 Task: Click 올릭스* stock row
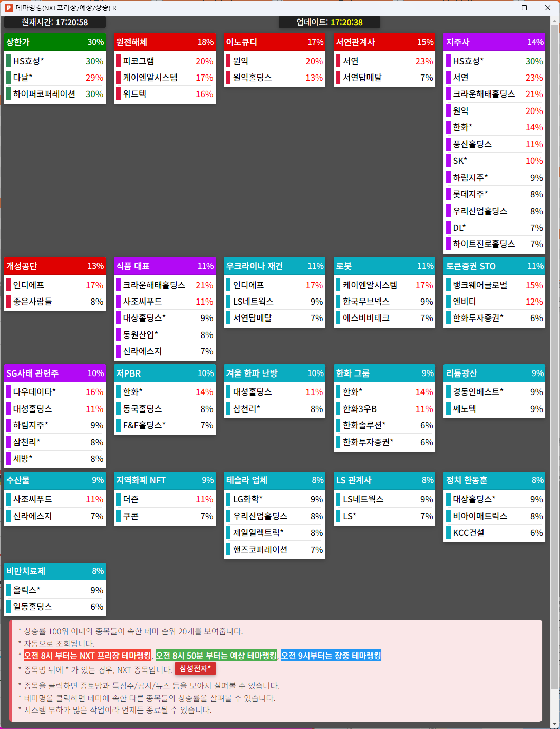point(55,590)
